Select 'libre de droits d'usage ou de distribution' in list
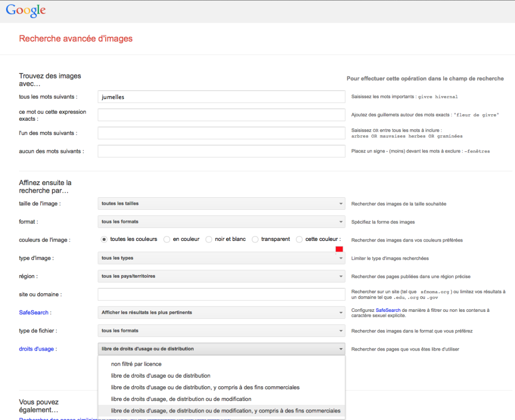 tap(160, 376)
